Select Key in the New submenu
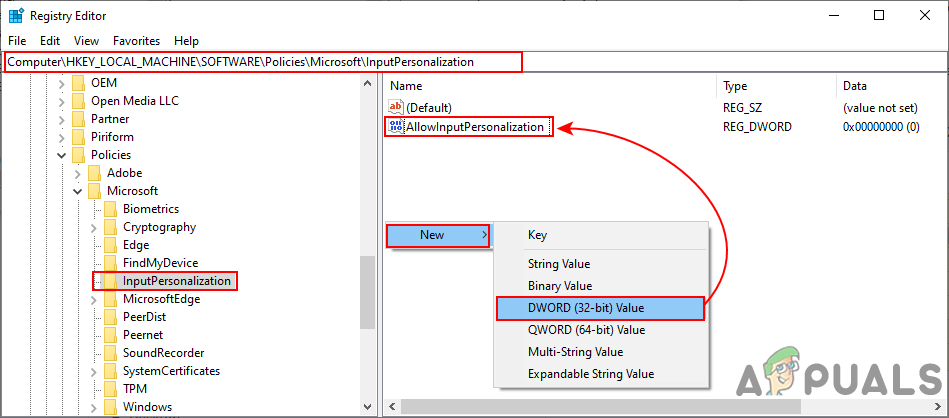Screen dimensions: 949x418 [x=537, y=235]
